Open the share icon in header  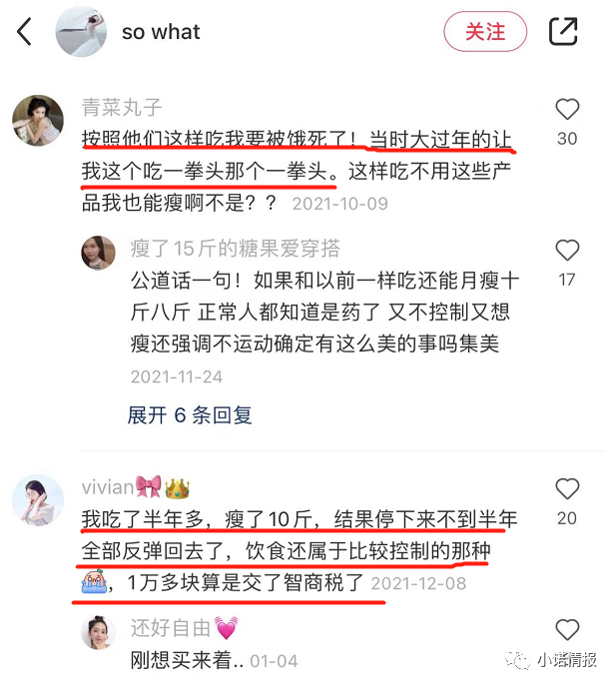tap(563, 31)
